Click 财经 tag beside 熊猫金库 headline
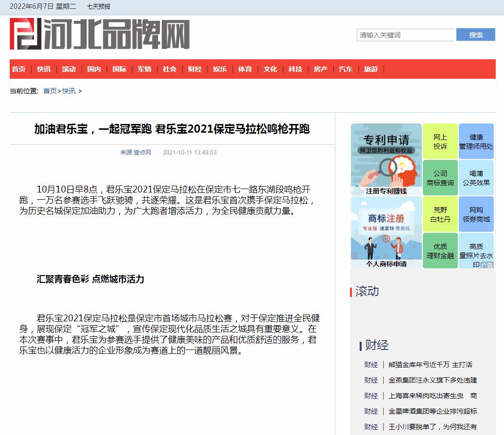This screenshot has height=435, width=504. pyautogui.click(x=371, y=365)
